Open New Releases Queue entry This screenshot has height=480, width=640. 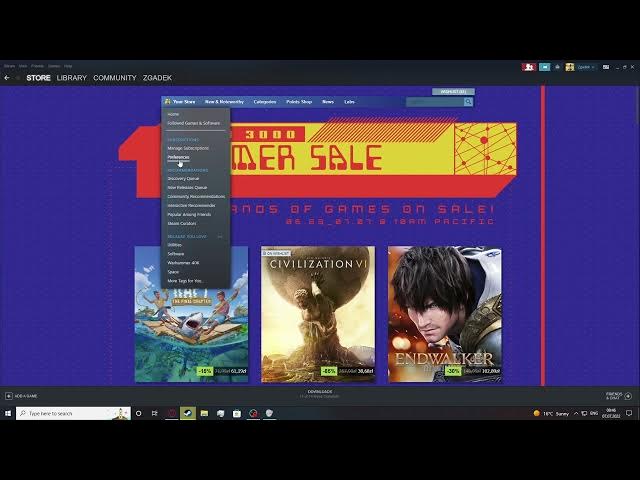[187, 187]
